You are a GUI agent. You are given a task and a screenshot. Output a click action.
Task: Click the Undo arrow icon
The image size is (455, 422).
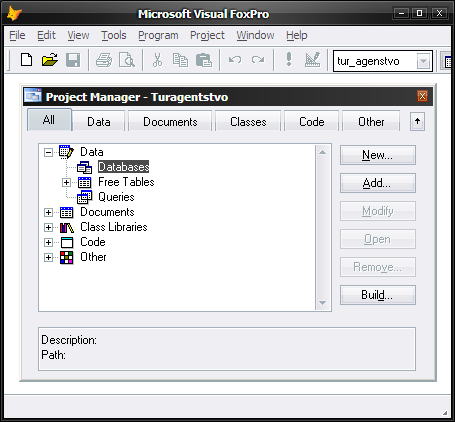[x=235, y=60]
